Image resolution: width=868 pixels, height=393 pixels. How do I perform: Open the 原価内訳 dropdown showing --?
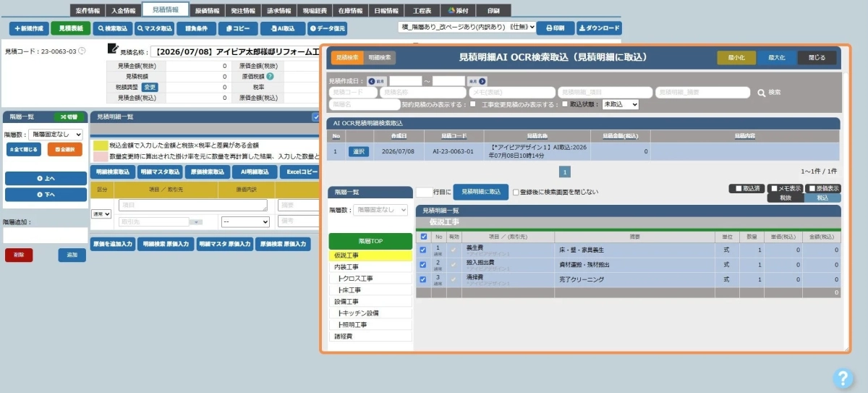click(x=245, y=221)
